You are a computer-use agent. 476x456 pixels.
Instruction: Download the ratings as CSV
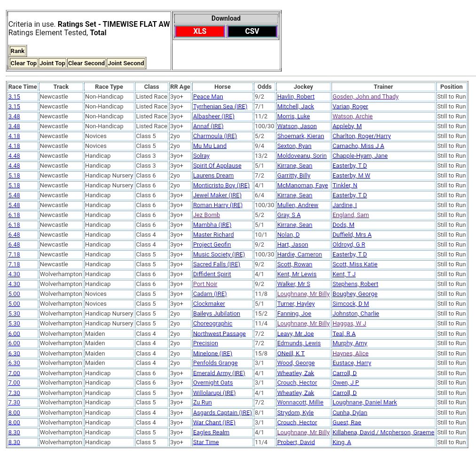coord(252,31)
